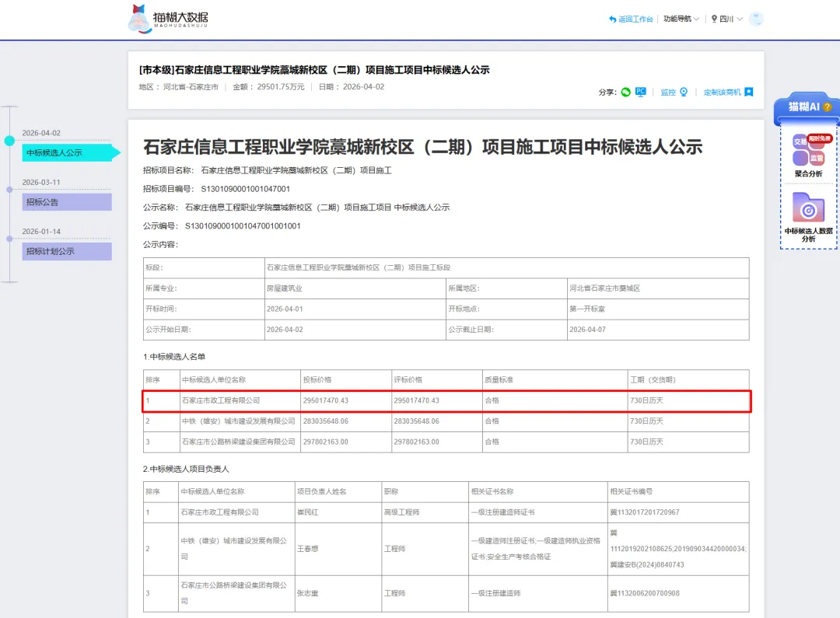Click the 2026-01-14 timeline dot
The height and width of the screenshot is (618, 840).
point(9,239)
